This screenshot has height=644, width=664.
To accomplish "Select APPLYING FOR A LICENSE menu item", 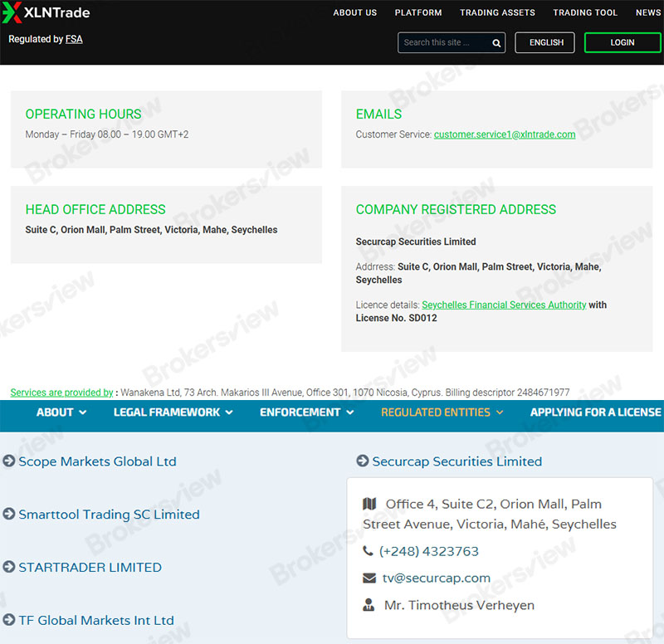I will point(595,412).
